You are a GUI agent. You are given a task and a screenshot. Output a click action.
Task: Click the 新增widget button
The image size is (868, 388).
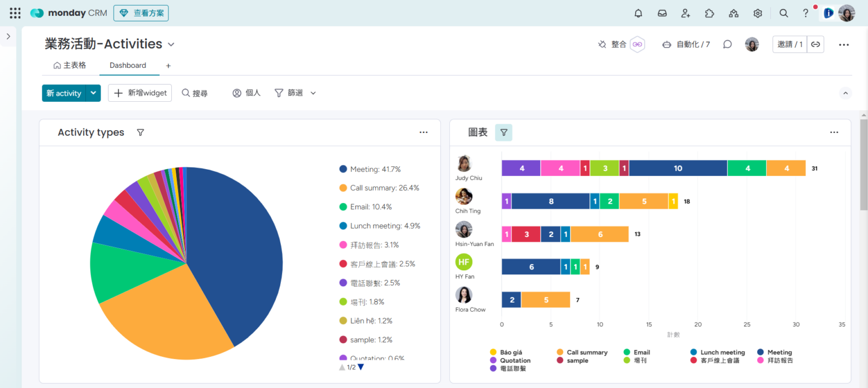[140, 93]
